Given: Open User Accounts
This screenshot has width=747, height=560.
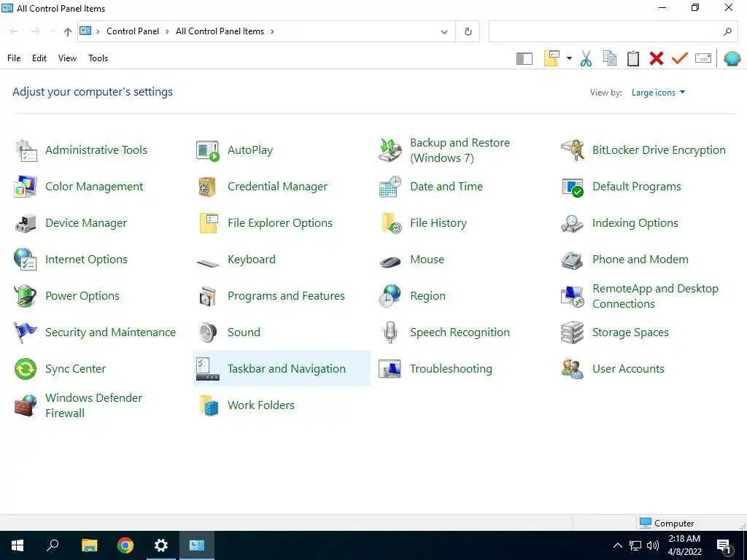Looking at the screenshot, I should [613, 369].
